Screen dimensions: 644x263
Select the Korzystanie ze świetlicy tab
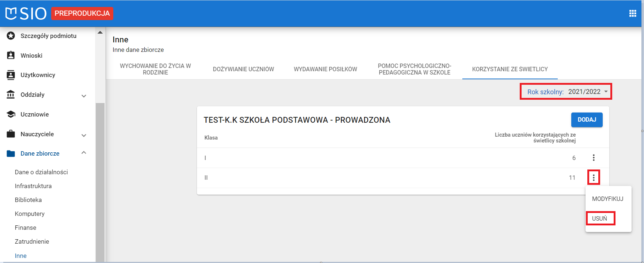click(x=510, y=69)
